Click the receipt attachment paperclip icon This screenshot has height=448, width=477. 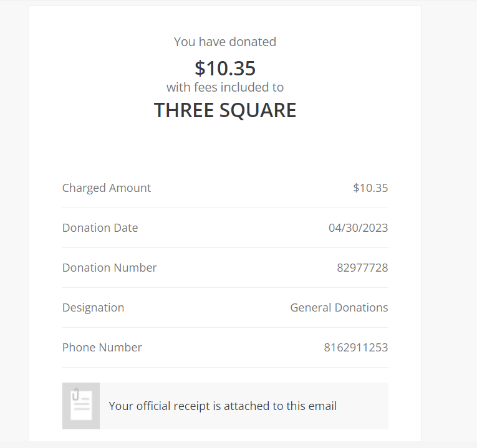coord(81,406)
